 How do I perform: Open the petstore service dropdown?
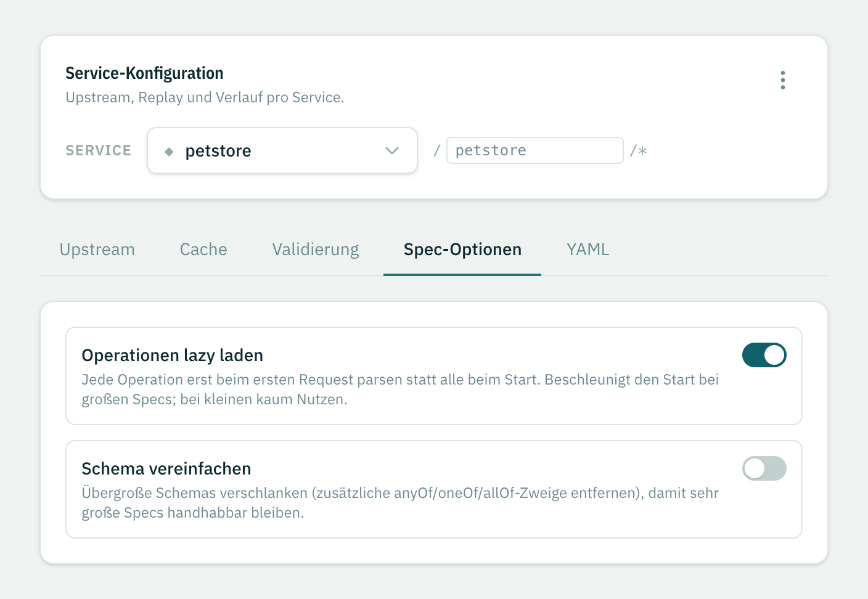(282, 150)
